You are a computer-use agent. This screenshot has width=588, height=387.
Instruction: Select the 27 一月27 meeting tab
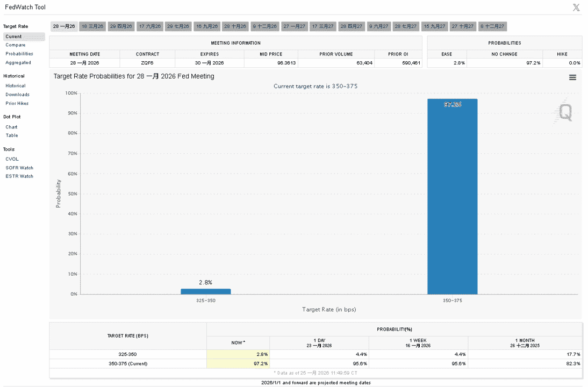pos(295,26)
